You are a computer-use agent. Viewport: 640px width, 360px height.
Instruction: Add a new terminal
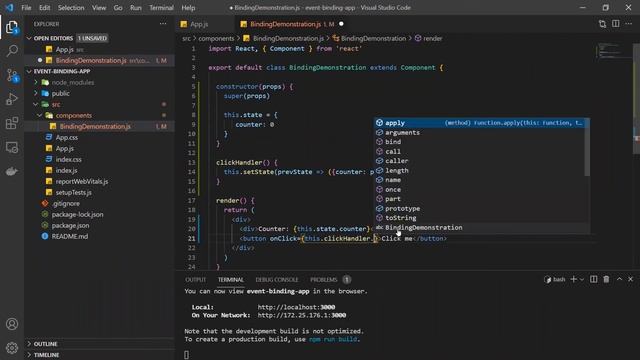tap(573, 279)
